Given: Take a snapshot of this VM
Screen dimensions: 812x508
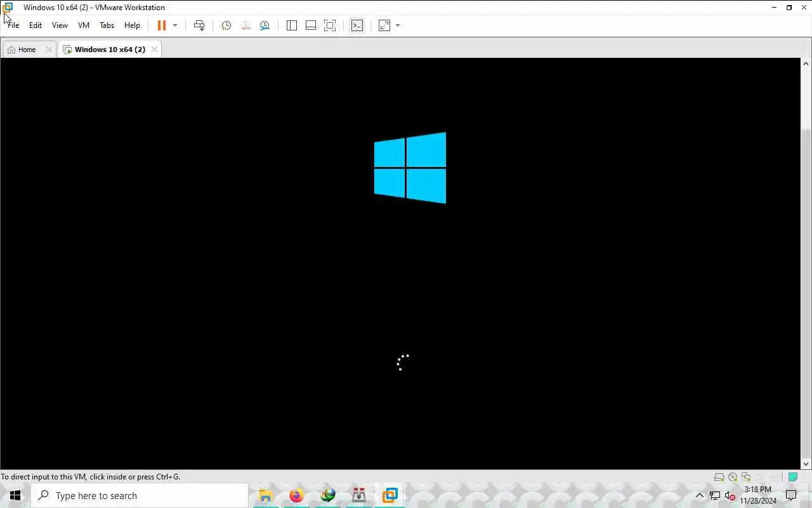Looking at the screenshot, I should pos(226,25).
